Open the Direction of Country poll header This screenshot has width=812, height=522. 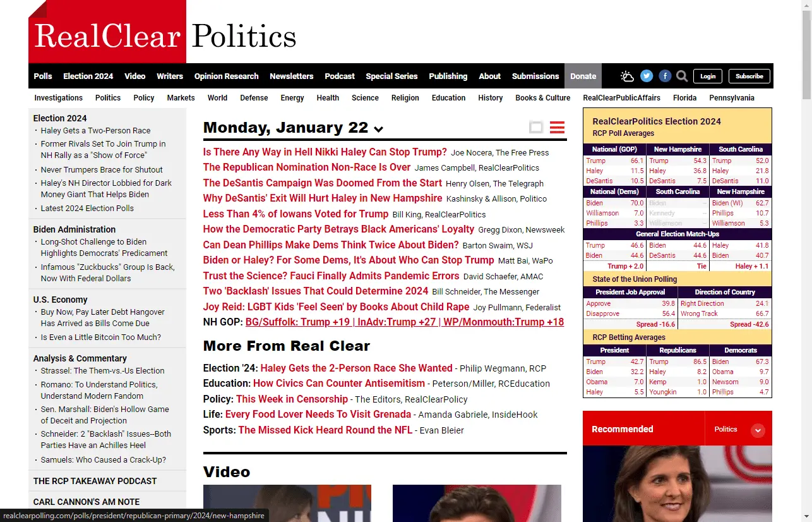[725, 292]
